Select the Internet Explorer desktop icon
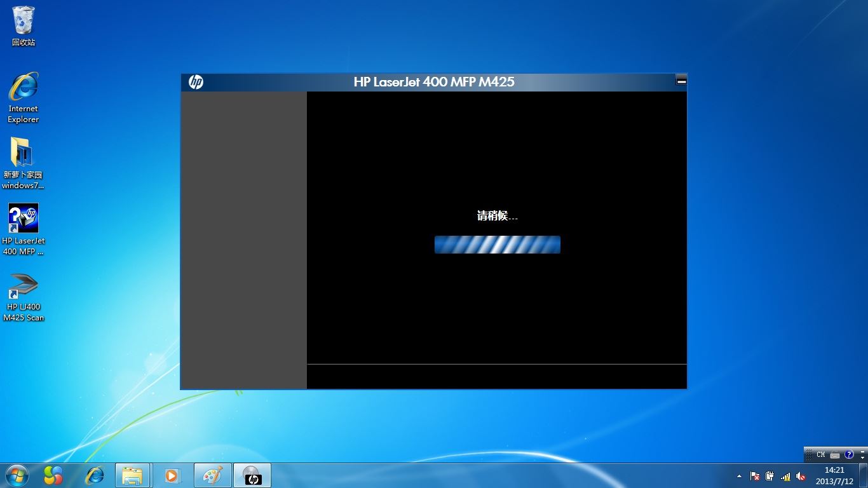 click(x=24, y=98)
